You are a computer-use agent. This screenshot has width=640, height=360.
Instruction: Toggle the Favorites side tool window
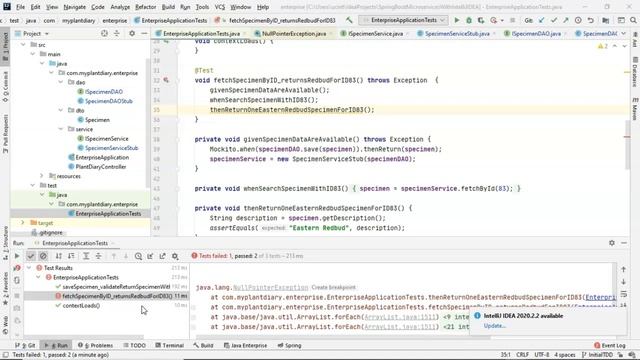[5, 289]
